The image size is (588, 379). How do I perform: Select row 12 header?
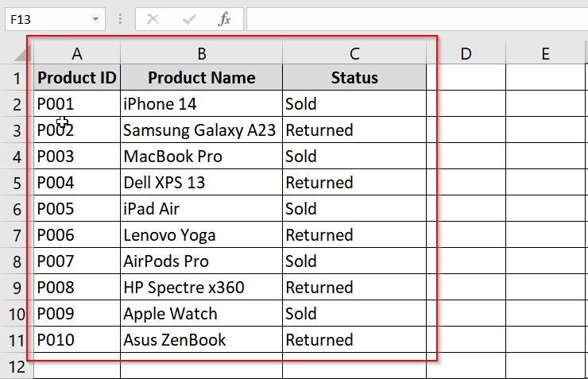point(17,366)
